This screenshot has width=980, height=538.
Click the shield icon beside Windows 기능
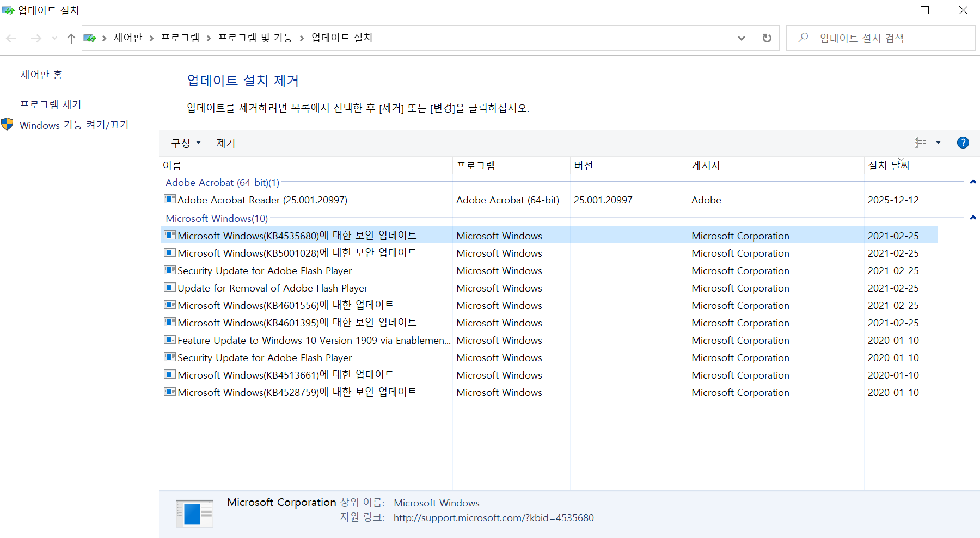tap(7, 124)
